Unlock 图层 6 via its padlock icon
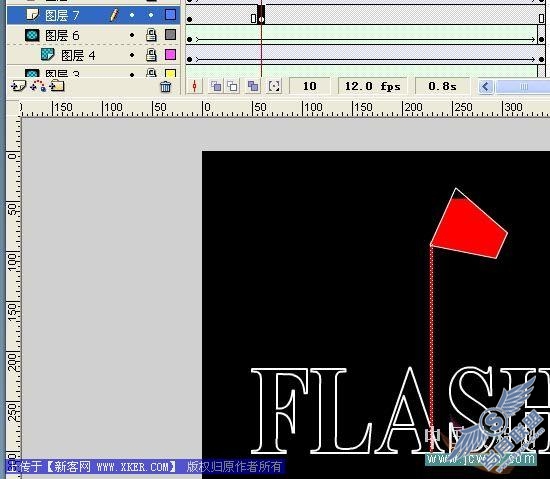The image size is (550, 479). coord(151,35)
